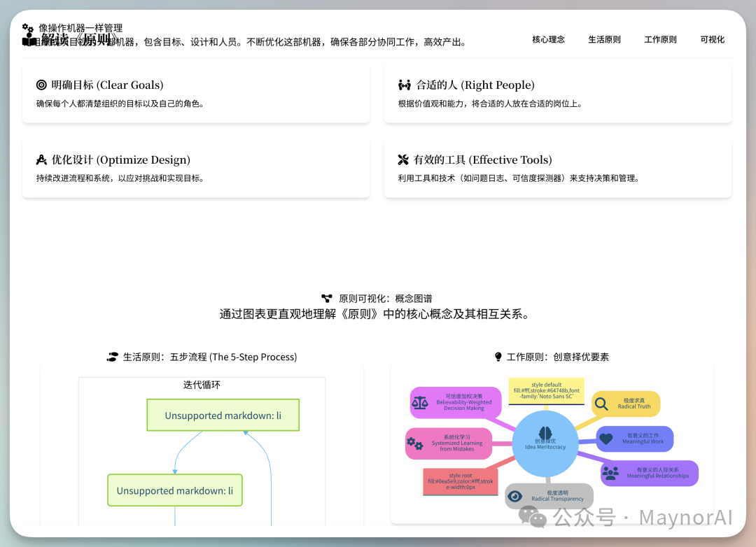
Task: Click the people icon beside Right People
Action: pyautogui.click(x=405, y=85)
